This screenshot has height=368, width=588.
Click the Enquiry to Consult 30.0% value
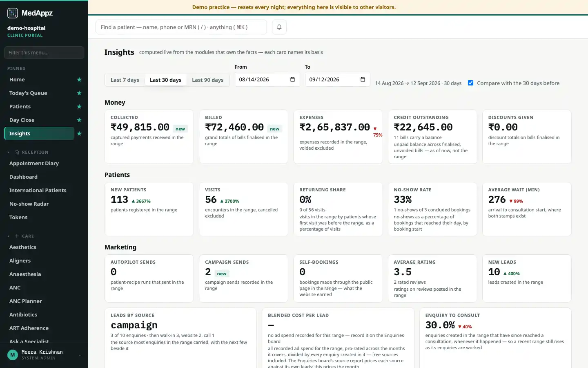440,325
